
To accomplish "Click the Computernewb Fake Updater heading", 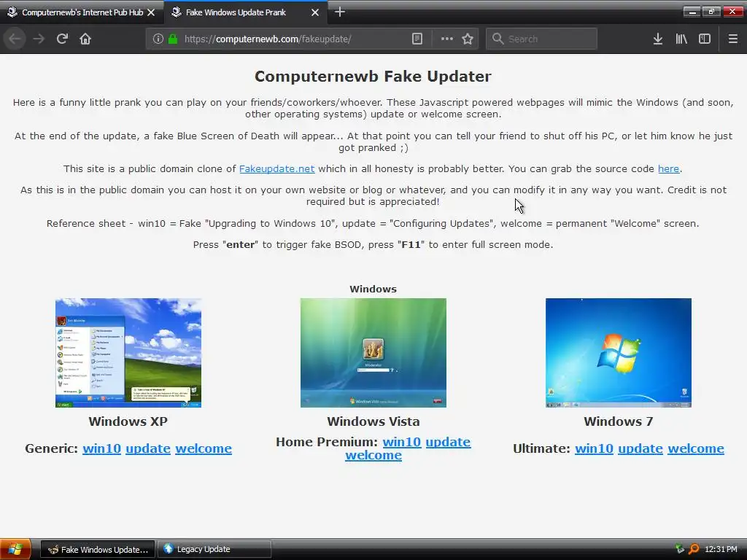I will [x=373, y=77].
